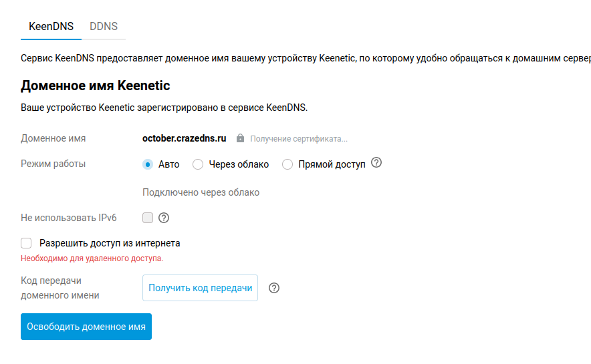Screen dimensions: 591x364
Task: Enable the Не использовать IPv6 checkbox
Action: (x=148, y=218)
